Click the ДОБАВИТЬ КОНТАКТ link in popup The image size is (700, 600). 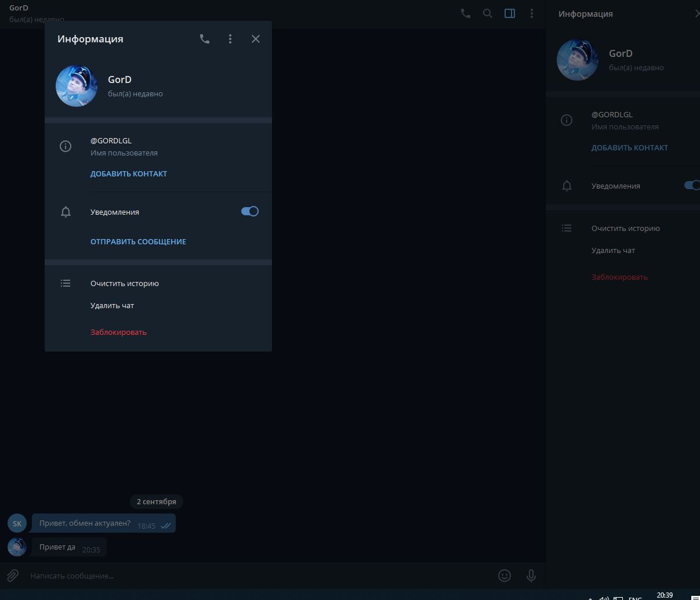129,174
